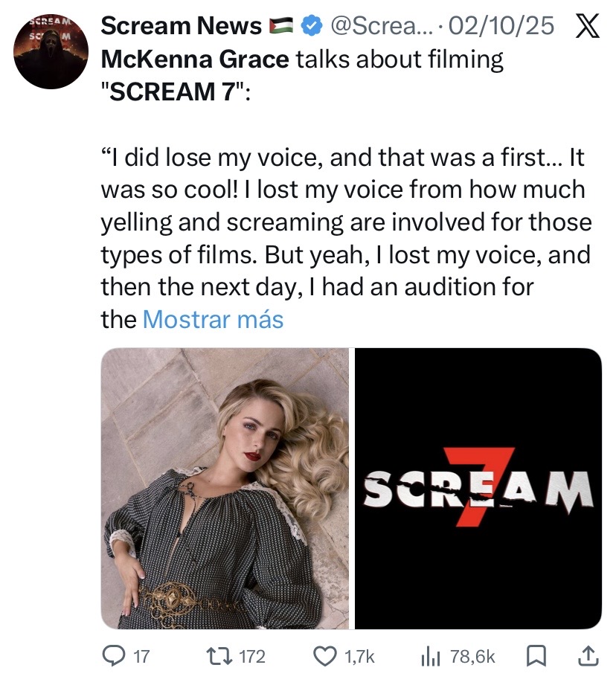Image resolution: width=616 pixels, height=688 pixels.
Task: Like the post with heart icon
Action: [x=324, y=657]
